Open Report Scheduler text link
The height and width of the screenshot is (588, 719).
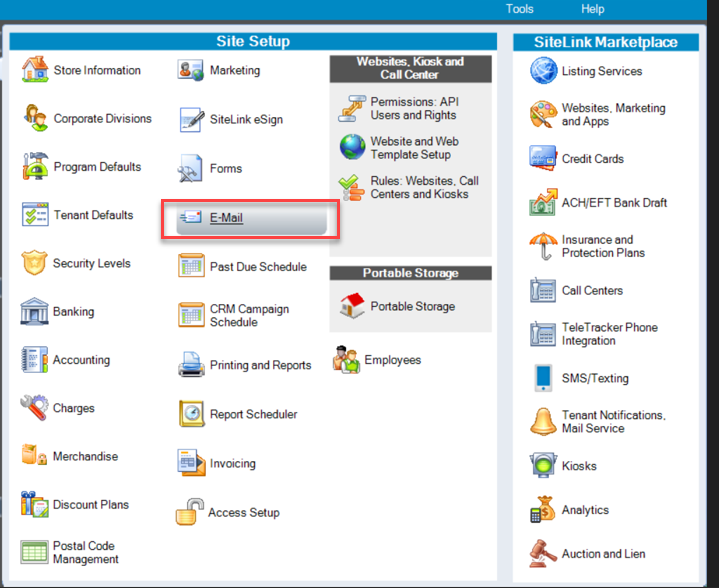tap(254, 414)
